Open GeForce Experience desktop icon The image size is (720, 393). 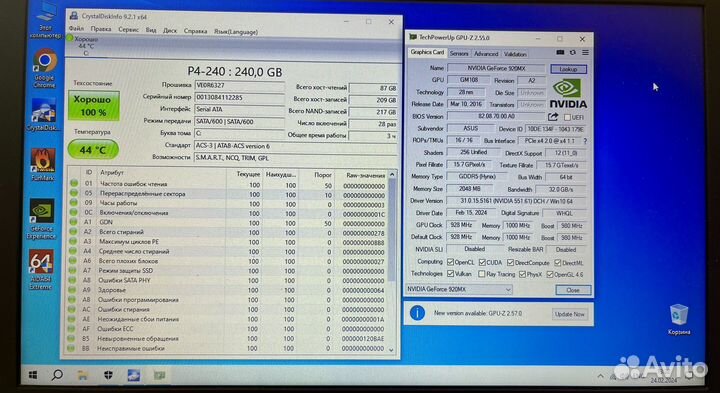coord(42,219)
